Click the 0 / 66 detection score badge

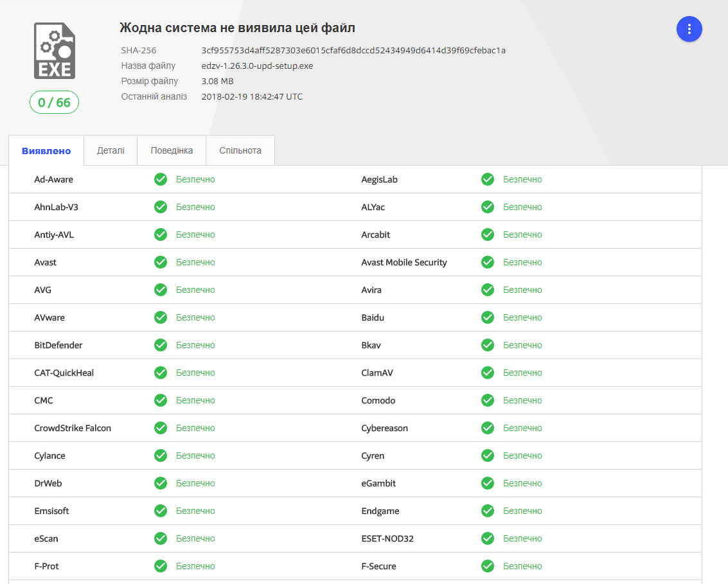[54, 103]
